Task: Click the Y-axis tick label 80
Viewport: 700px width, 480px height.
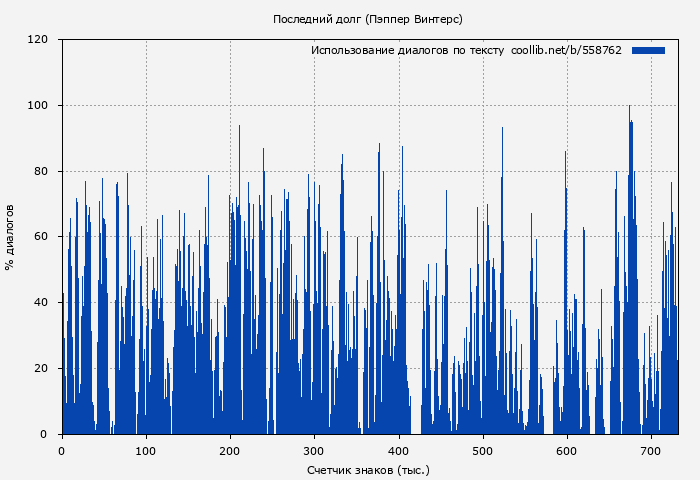Action: click(41, 171)
